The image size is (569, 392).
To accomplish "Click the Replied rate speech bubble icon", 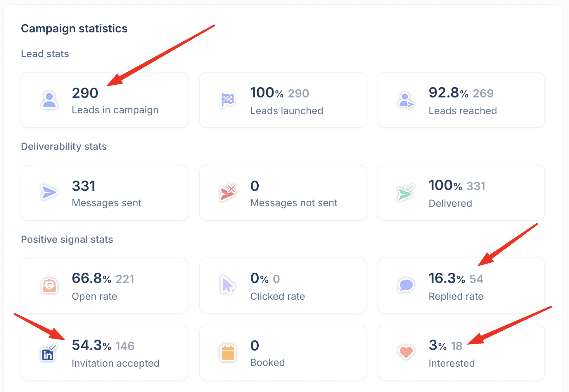I will (x=406, y=285).
